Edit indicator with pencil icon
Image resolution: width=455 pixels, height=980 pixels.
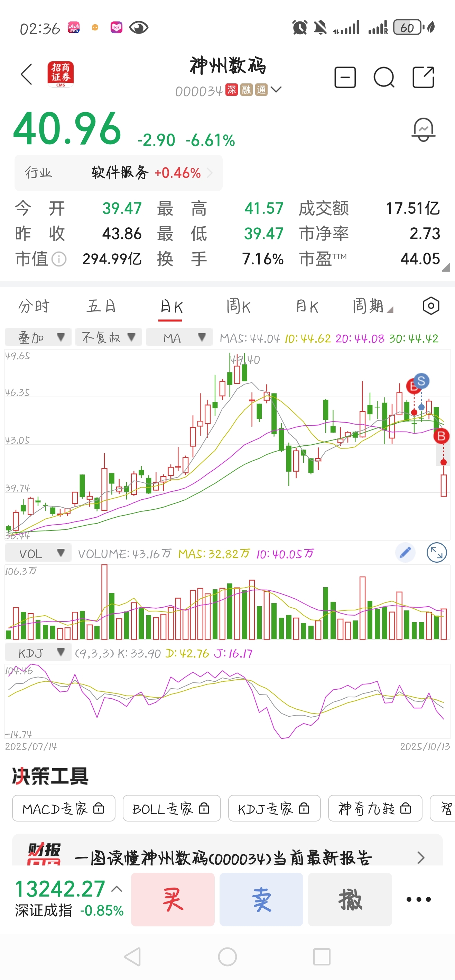(x=406, y=552)
